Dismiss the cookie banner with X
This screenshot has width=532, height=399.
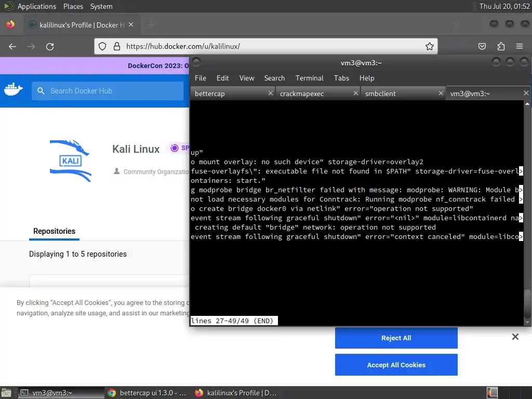click(x=515, y=337)
